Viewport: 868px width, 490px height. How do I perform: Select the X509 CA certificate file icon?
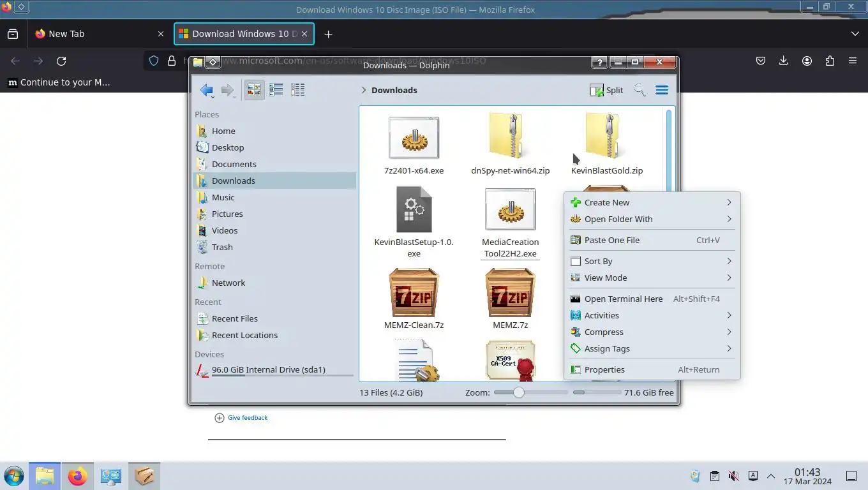(x=510, y=360)
